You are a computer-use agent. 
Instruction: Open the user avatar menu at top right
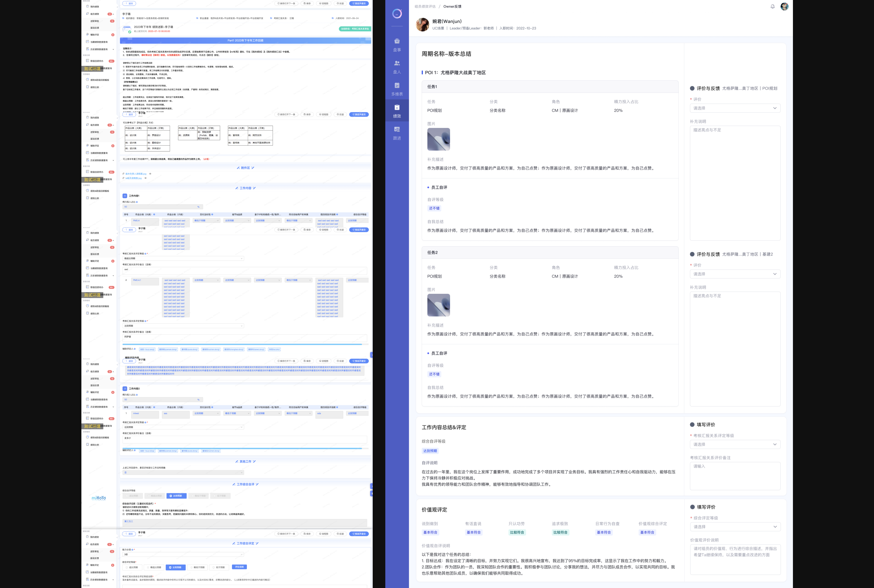click(x=784, y=6)
